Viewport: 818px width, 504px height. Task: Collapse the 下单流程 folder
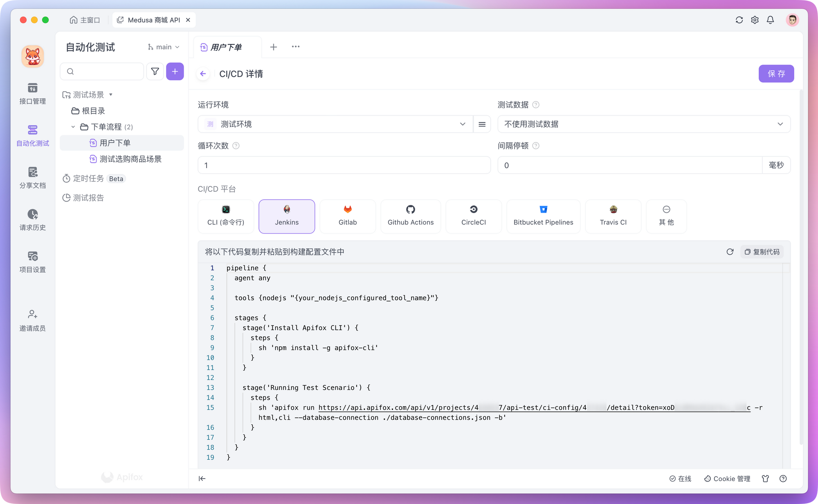73,127
